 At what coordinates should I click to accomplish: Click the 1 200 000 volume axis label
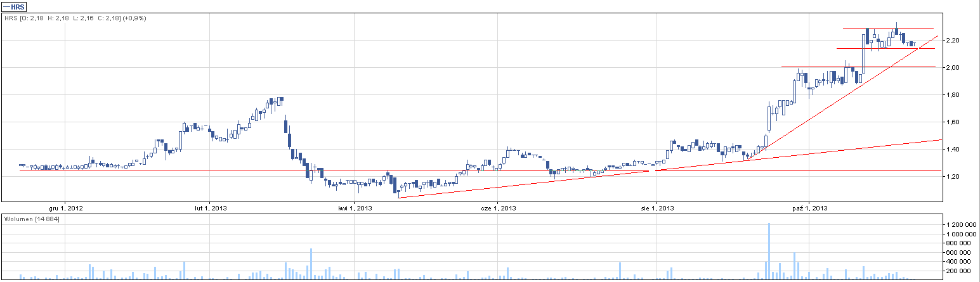click(962, 225)
